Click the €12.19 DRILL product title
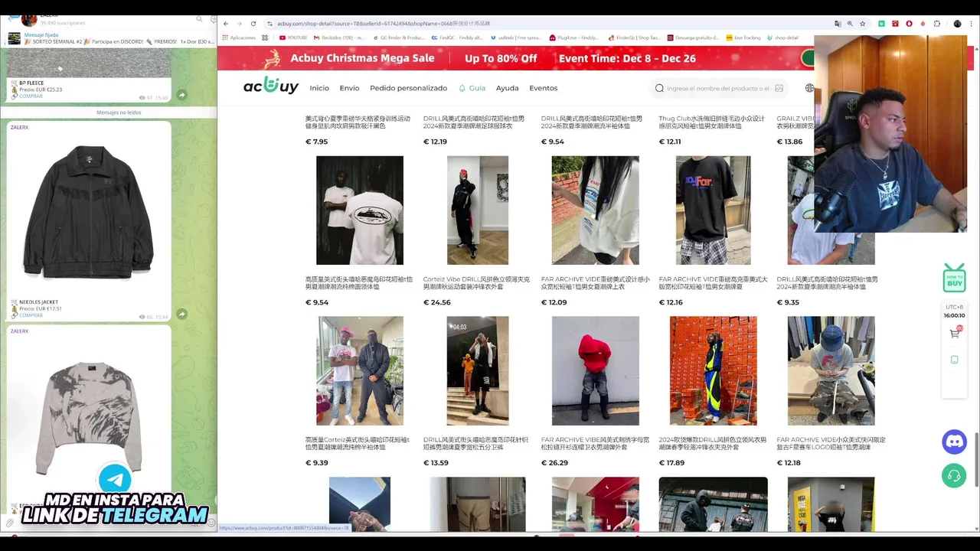 pos(474,122)
